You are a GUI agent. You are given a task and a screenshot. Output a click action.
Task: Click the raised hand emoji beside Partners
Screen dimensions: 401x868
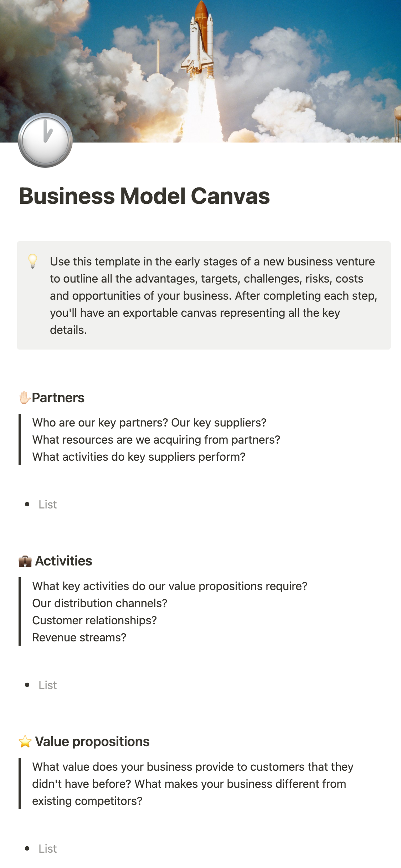pos(25,398)
